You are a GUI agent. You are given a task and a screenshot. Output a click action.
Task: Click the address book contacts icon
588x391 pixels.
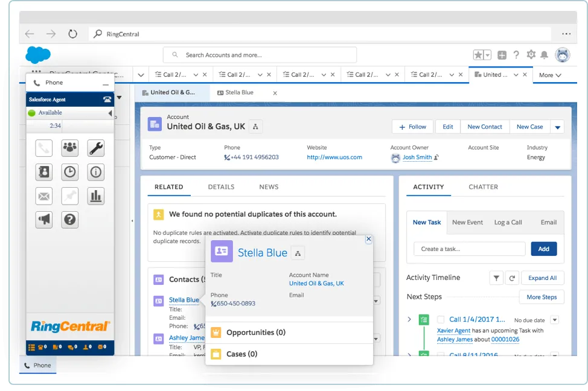44,172
